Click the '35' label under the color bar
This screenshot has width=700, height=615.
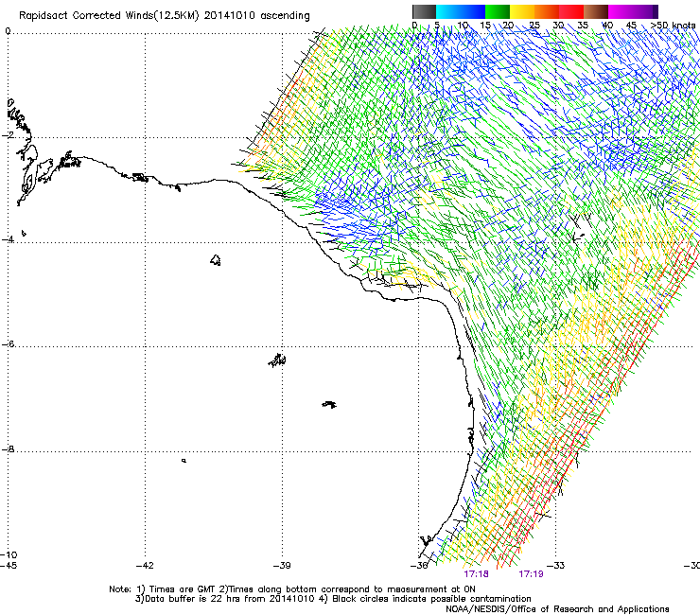coord(583,26)
